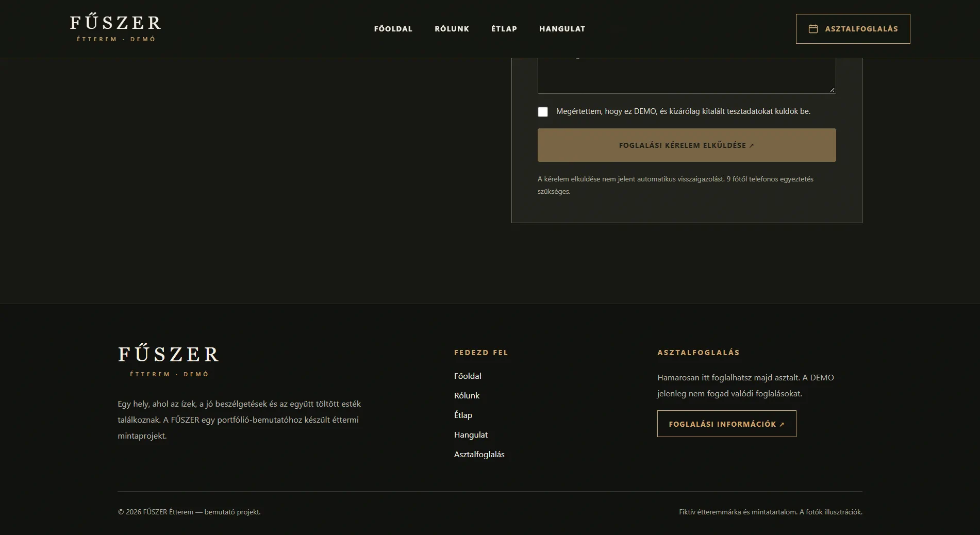Click the FEDEZD FEL footer heading
The image size is (980, 535).
point(481,353)
